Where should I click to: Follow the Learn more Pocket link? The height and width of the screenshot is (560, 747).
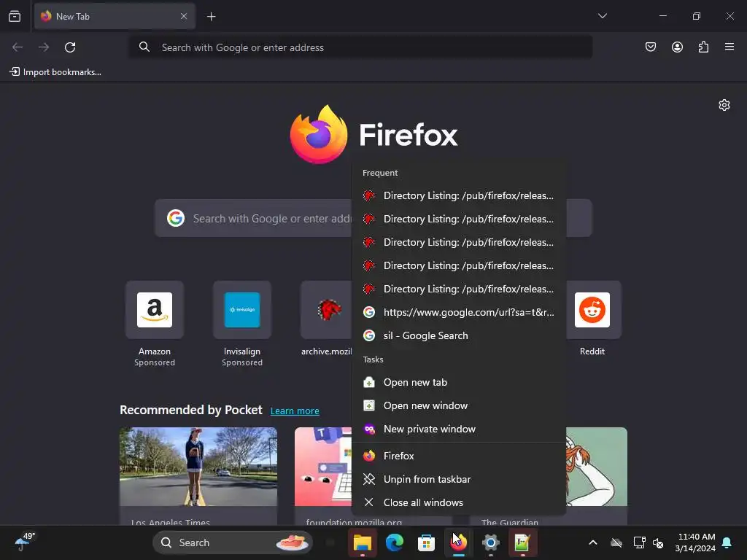pyautogui.click(x=295, y=411)
